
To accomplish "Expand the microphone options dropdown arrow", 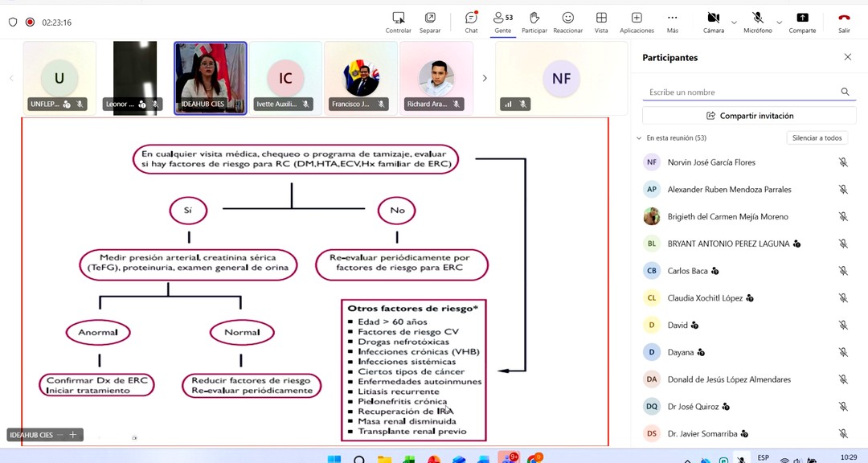I will pos(779,22).
